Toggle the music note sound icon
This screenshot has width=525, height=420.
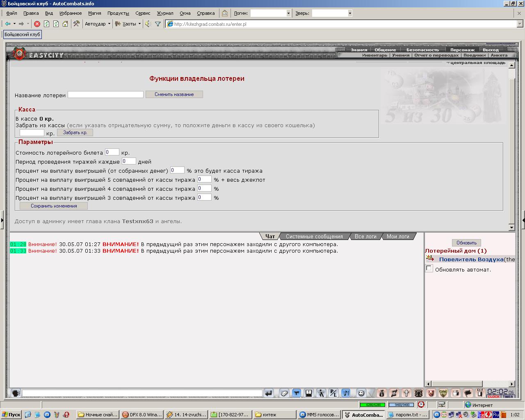click(346, 393)
